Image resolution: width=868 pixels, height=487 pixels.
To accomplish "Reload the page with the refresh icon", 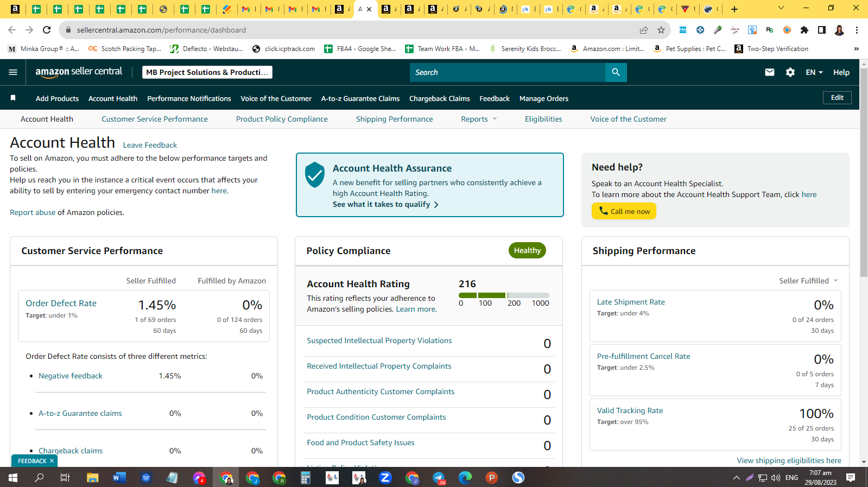I will click(x=47, y=30).
